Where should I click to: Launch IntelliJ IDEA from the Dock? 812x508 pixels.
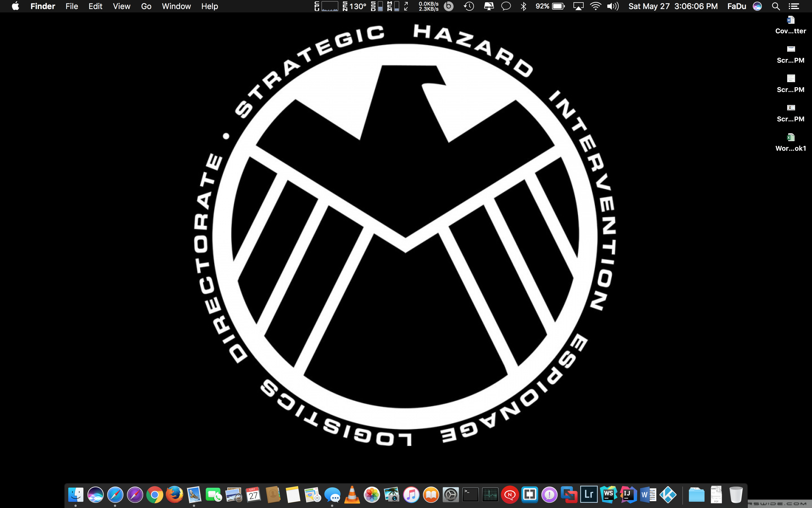coord(628,494)
